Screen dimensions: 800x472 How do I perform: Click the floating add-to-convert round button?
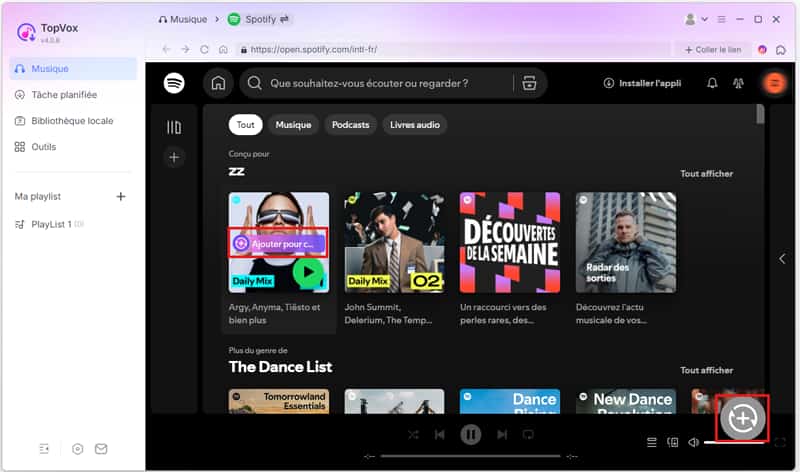tap(742, 418)
